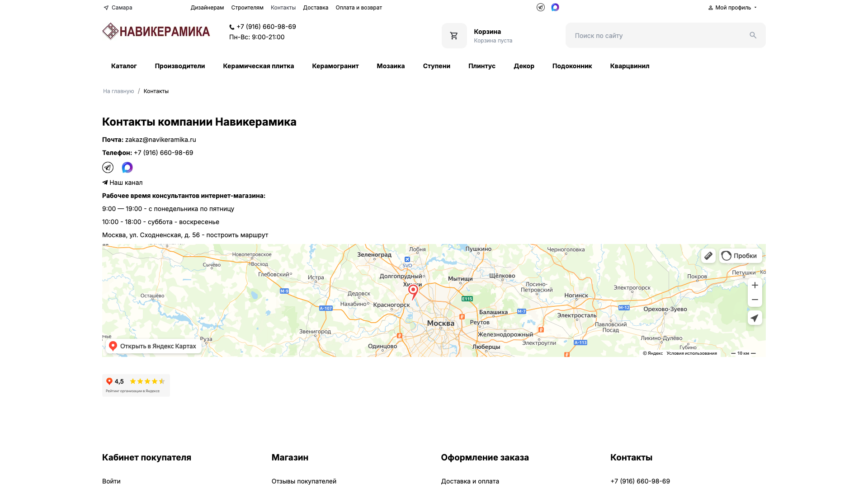The width and height of the screenshot is (868, 488).
Task: Open the Yandex 4,5 rating badge
Action: [136, 385]
